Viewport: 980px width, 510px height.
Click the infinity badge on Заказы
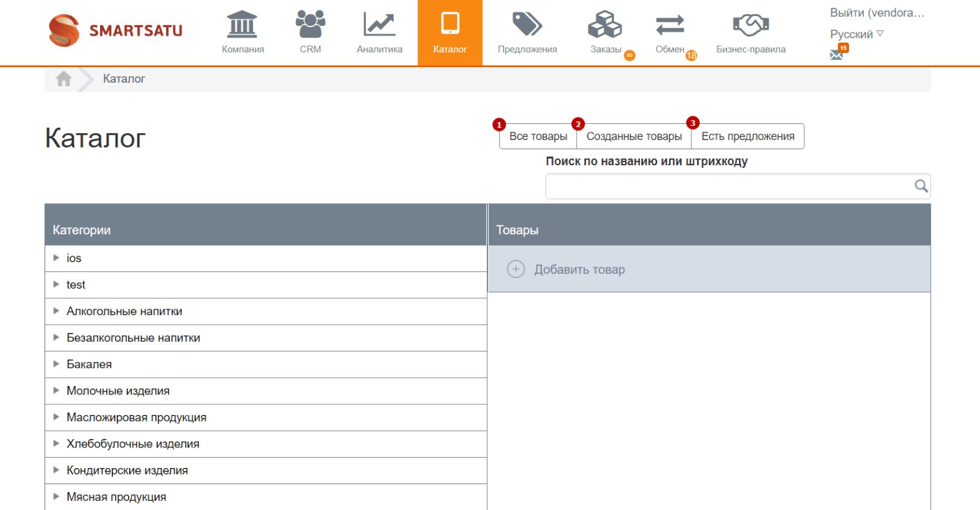(x=629, y=56)
